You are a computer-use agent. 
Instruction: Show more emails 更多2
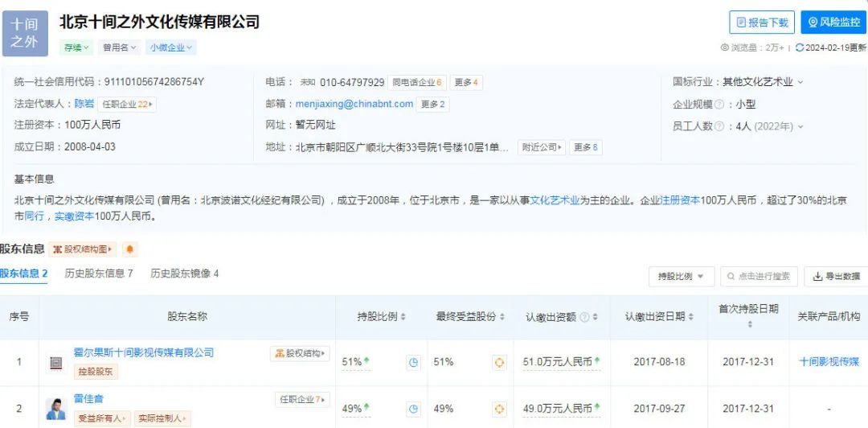(x=433, y=105)
